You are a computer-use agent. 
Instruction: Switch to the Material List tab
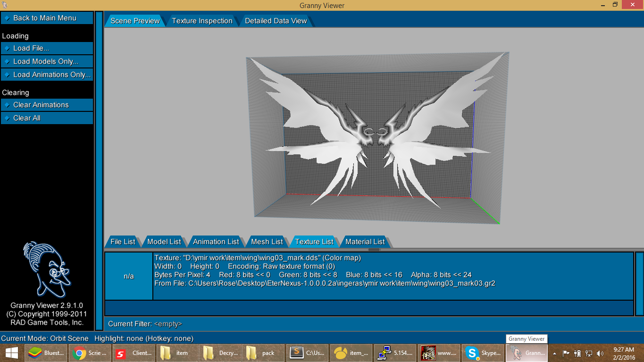pos(366,241)
